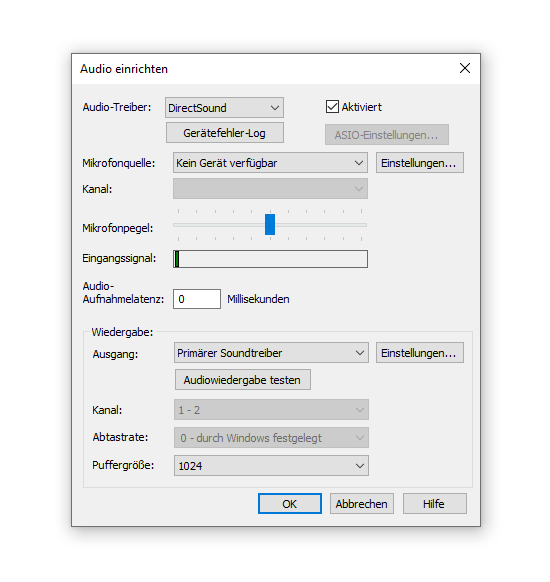
Task: Click the Eingangssignal level meter
Action: tap(270, 259)
